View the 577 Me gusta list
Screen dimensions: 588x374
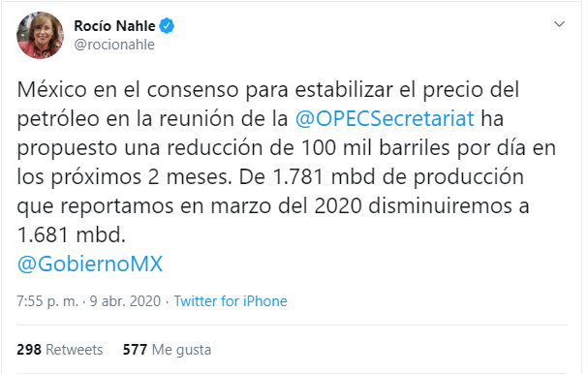(167, 350)
